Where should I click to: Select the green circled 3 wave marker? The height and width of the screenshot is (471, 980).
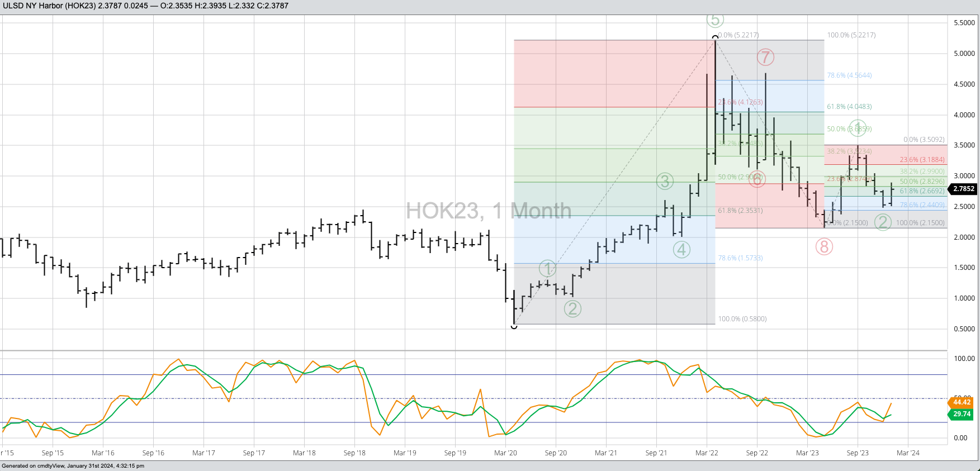665,181
